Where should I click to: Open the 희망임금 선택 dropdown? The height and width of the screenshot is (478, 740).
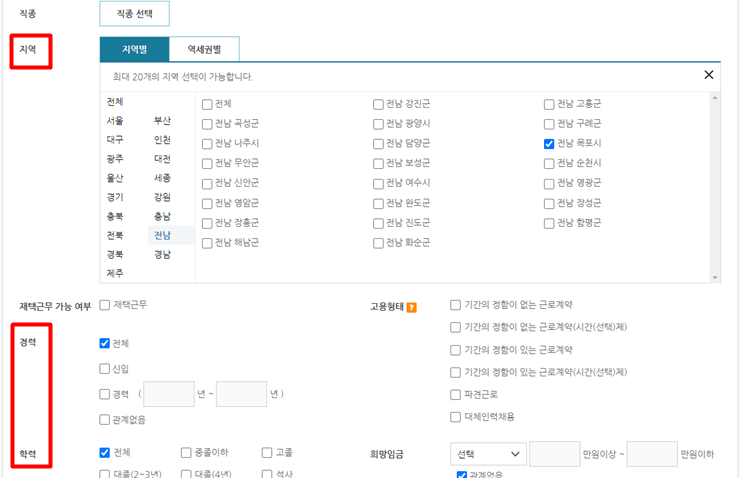pyautogui.click(x=488, y=454)
